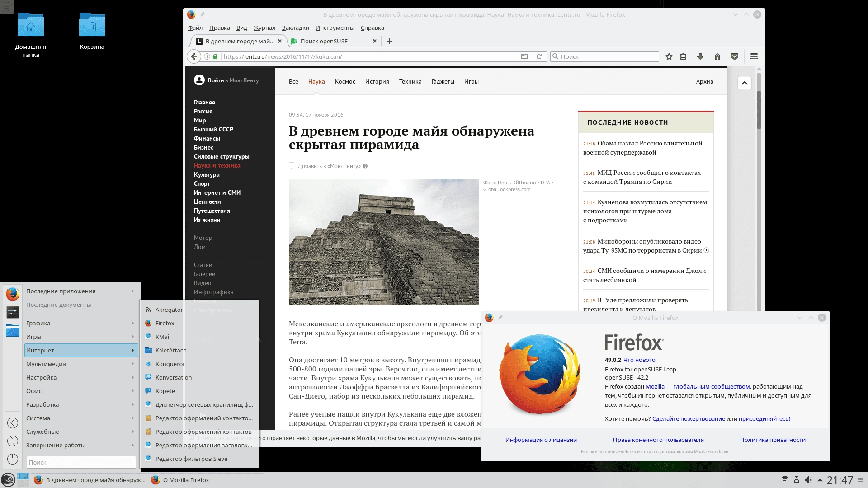This screenshot has width=868, height=488.
Task: Click the site info icon in address bar
Action: (x=207, y=56)
